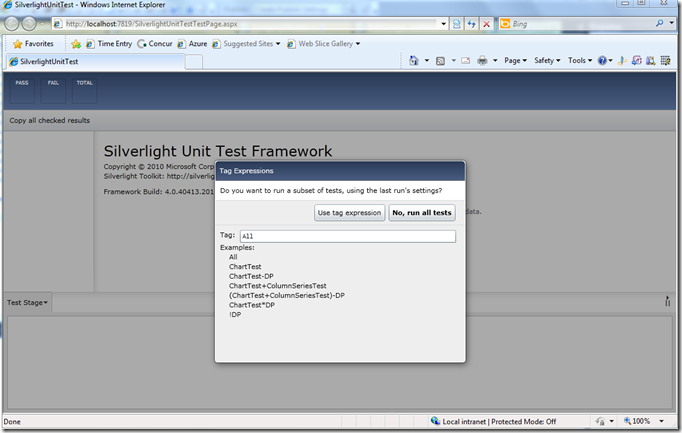Viewport: 682px width, 433px height.
Task: Open the feeds dropdown arrow
Action: click(x=453, y=61)
